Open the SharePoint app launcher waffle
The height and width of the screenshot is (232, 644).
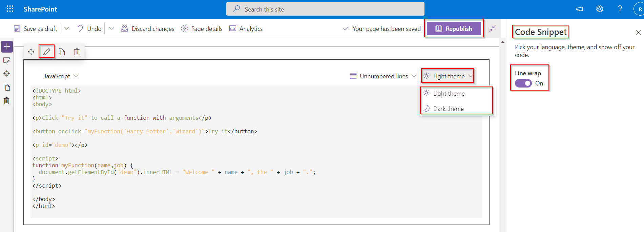[x=10, y=9]
